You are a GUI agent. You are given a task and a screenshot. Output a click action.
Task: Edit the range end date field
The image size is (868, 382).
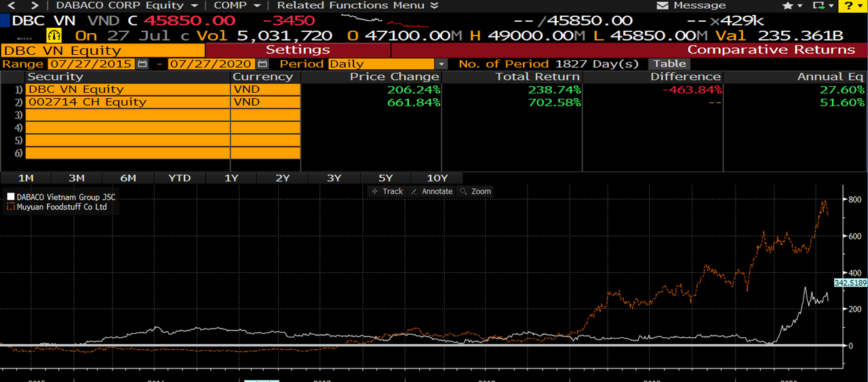(212, 64)
